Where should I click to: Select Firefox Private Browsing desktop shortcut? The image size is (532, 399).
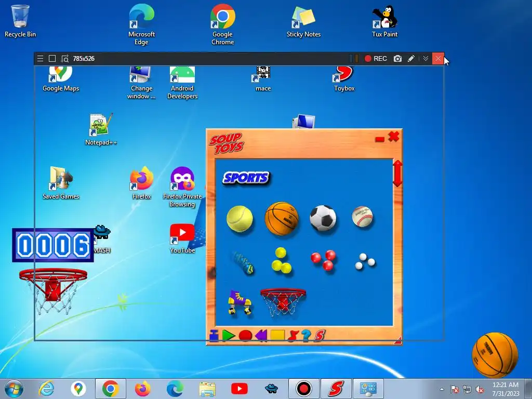pyautogui.click(x=182, y=187)
